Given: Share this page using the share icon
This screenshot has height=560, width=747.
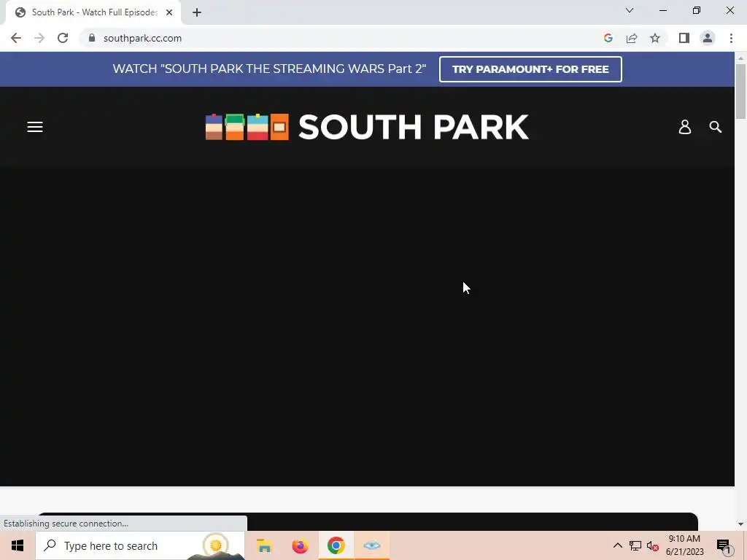Looking at the screenshot, I should click(x=632, y=38).
